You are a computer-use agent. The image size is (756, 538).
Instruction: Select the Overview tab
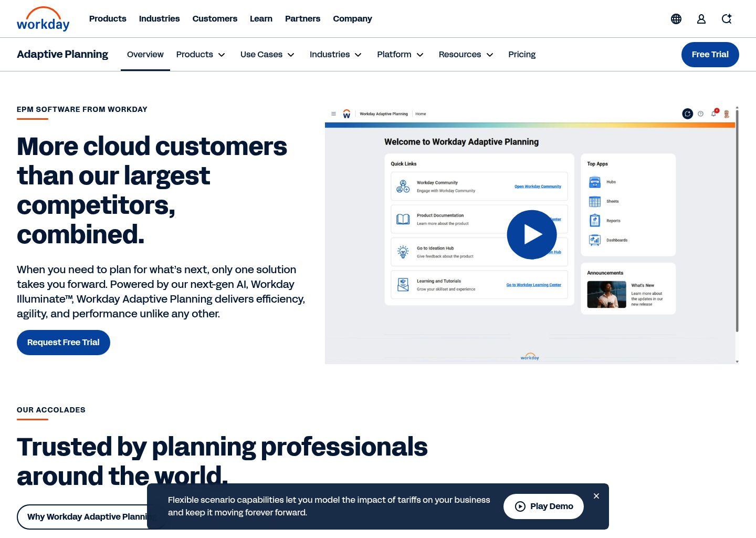(x=145, y=55)
